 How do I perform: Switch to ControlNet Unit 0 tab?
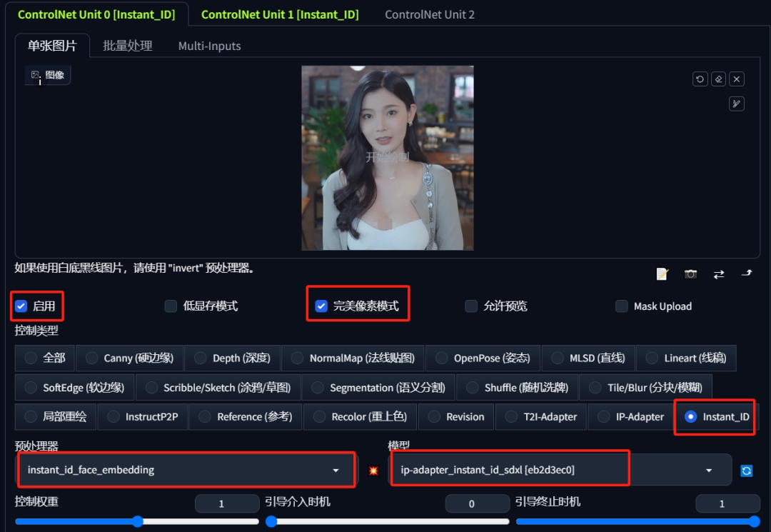pos(96,15)
